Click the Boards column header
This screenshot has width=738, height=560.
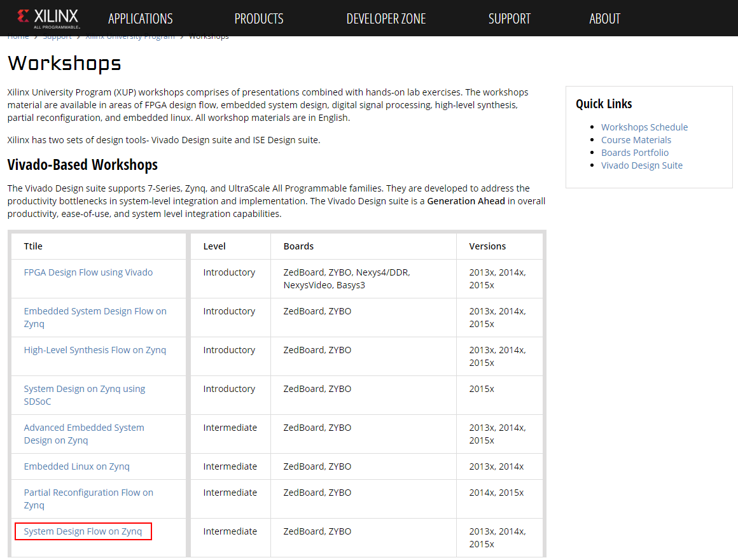298,246
